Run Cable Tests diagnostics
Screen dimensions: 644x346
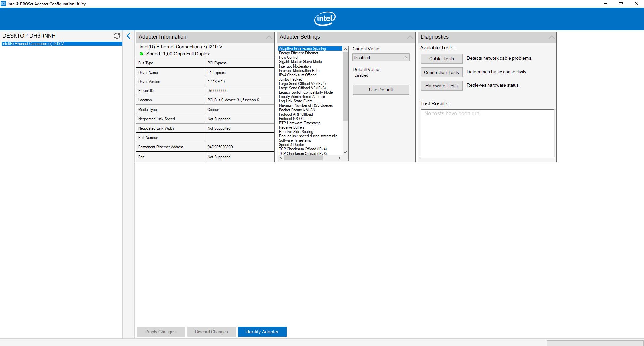pos(441,59)
